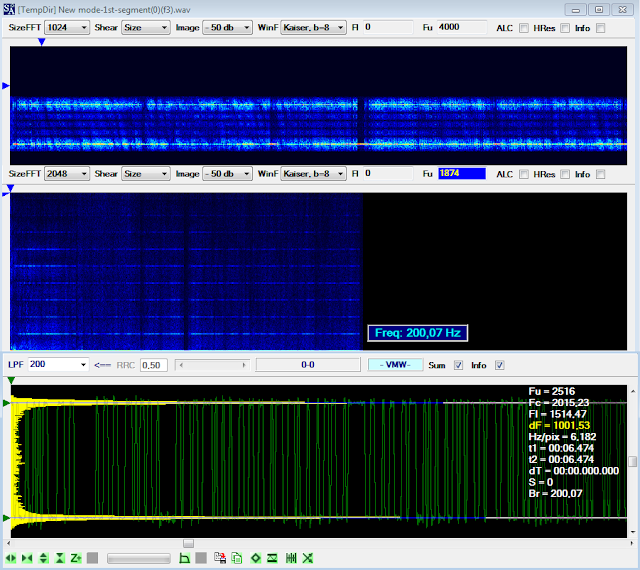Open the WinF Kaiser dropdown in top toolbar
640x570 pixels.
(x=313, y=28)
